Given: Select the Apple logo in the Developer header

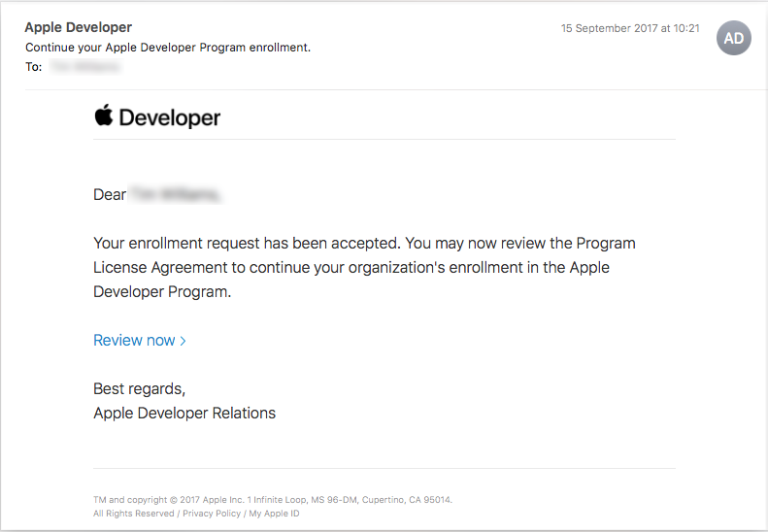Looking at the screenshot, I should 103,116.
